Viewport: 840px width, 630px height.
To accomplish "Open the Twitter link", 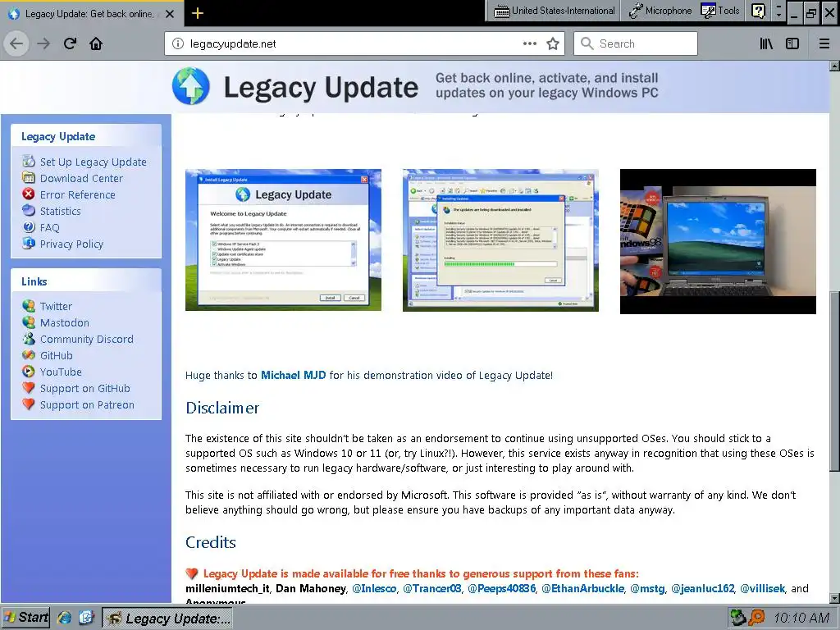I will point(56,307).
